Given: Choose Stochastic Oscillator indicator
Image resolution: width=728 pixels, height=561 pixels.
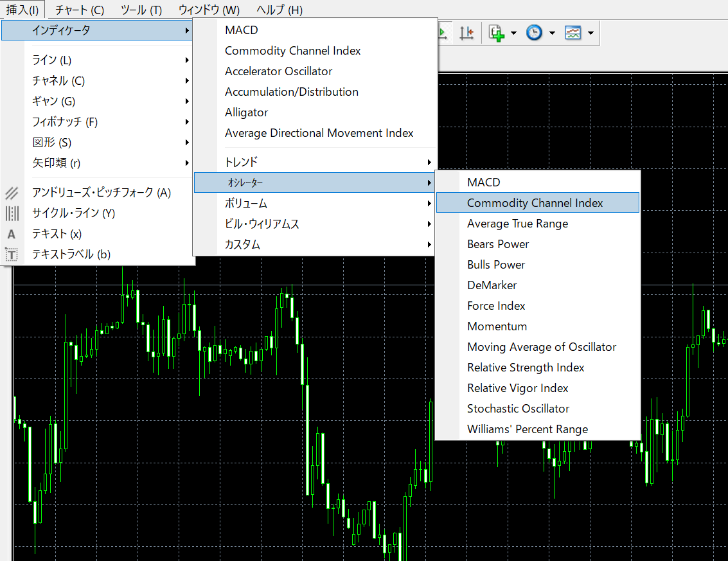Looking at the screenshot, I should 538,409.
